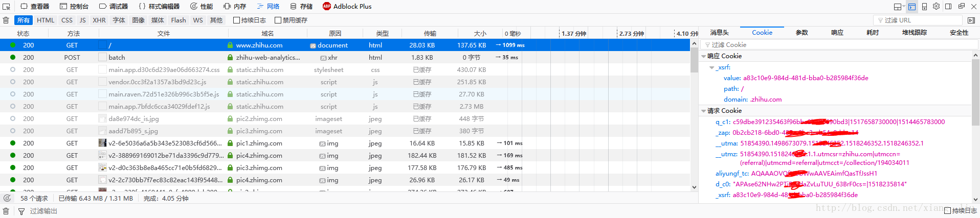Viewport: 980px width, 218px height.
Task: Collapse the 请求 Cookie section
Action: [704, 111]
